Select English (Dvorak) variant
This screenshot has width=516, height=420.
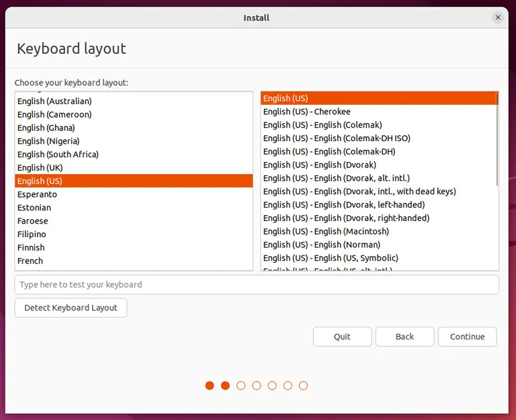[379, 165]
